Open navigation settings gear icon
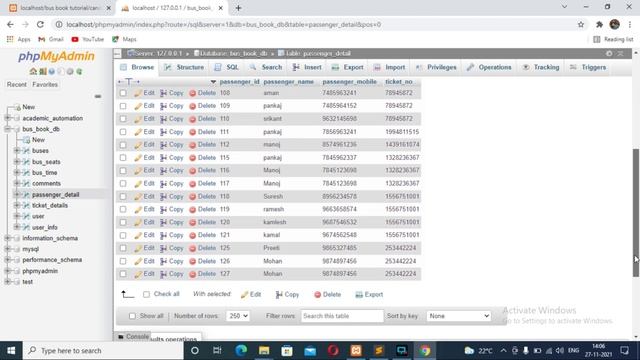 click(70, 71)
